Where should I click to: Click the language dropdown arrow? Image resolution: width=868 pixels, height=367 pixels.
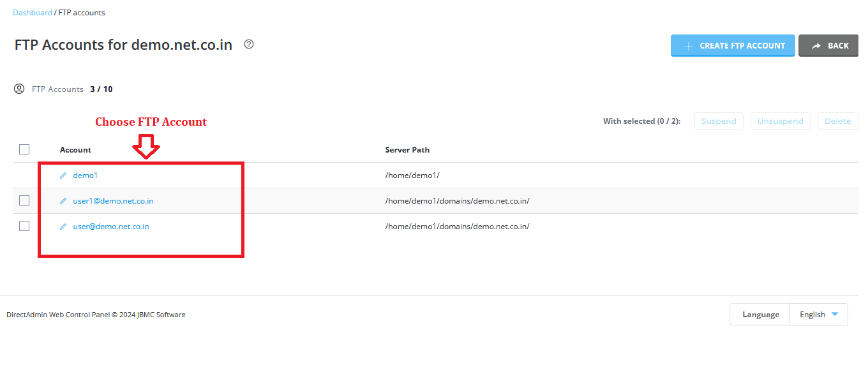pos(835,314)
